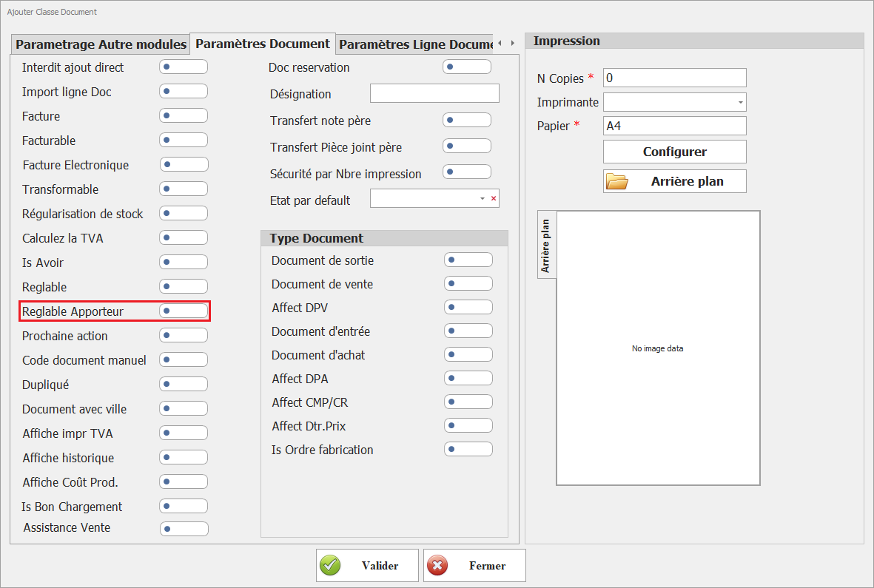Click the Configurer button
Viewport: 874px width, 588px height.
click(674, 152)
